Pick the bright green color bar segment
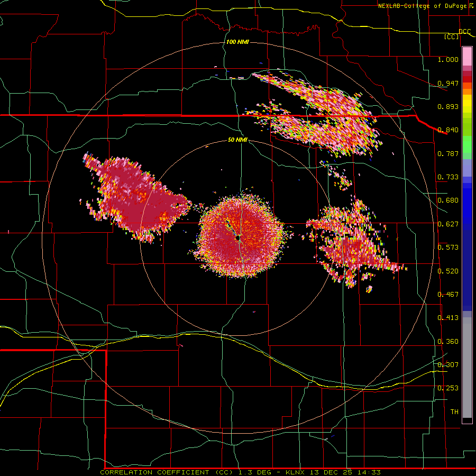 click(x=467, y=144)
